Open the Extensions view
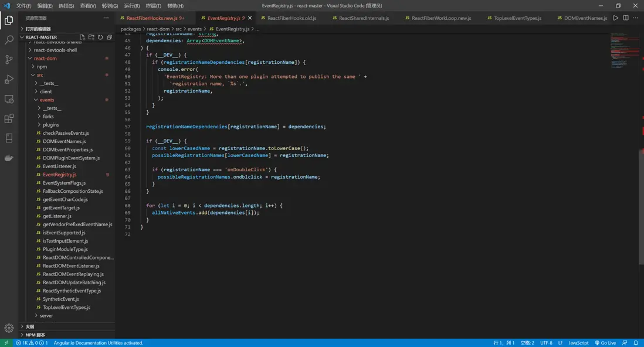 point(9,119)
